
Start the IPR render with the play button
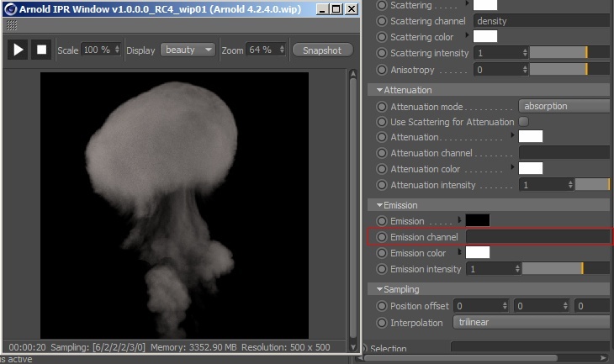(18, 50)
